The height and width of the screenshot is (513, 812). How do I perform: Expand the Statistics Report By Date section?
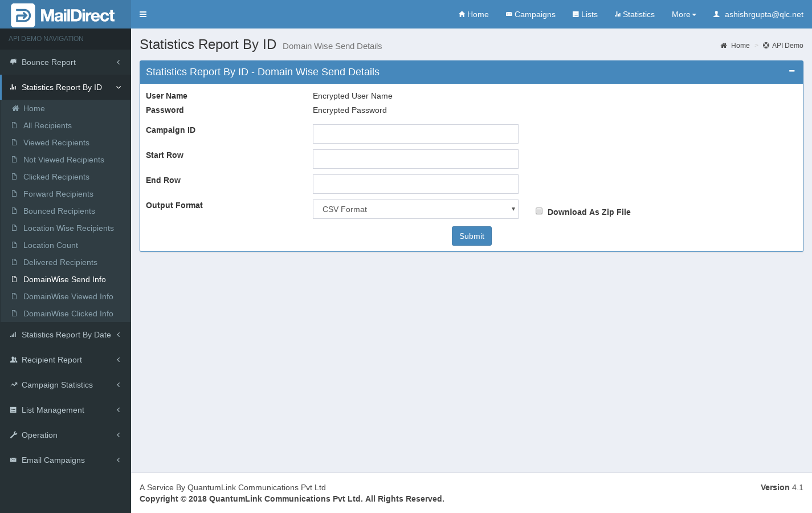66,335
